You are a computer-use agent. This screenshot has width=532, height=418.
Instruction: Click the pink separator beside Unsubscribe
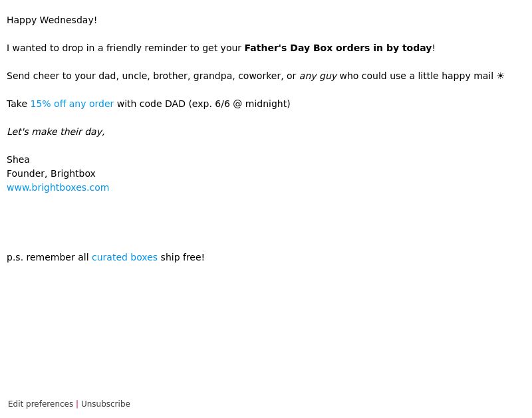point(77,404)
